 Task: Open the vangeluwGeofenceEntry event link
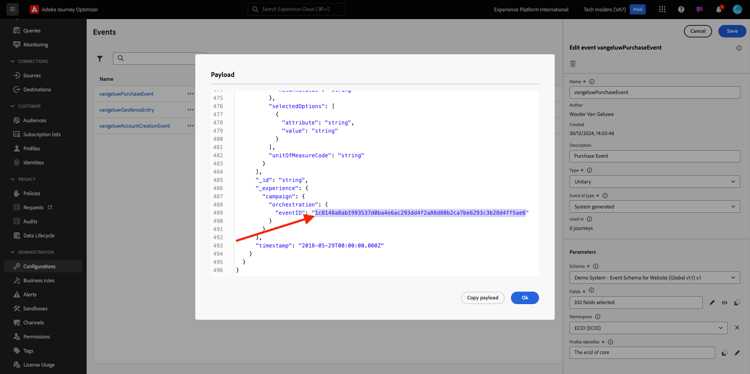pos(126,110)
